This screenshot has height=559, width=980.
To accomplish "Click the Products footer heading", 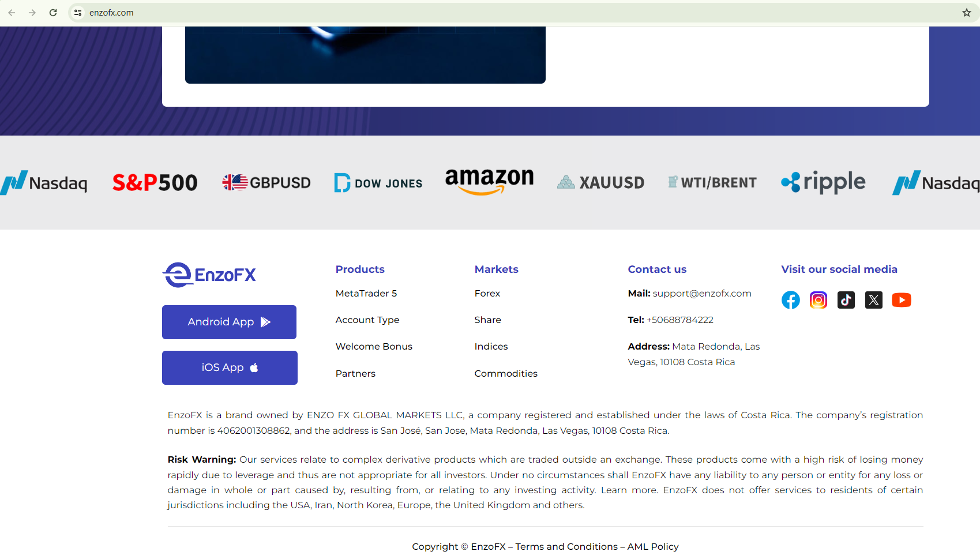I will pyautogui.click(x=360, y=269).
